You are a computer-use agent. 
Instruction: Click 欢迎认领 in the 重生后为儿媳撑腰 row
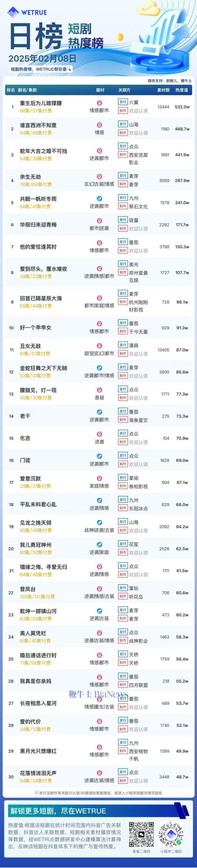138,111
